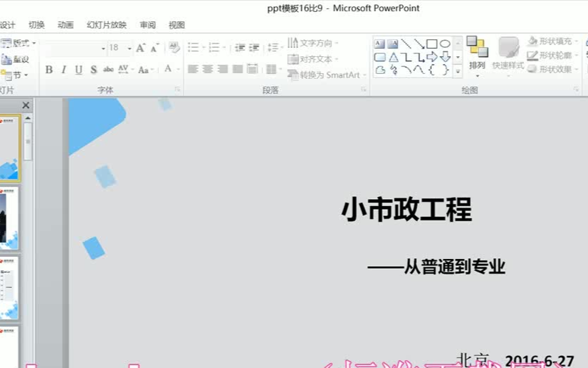Open the 字体 font dialog launcher
Image resolution: width=588 pixels, height=368 pixels.
pyautogui.click(x=177, y=89)
